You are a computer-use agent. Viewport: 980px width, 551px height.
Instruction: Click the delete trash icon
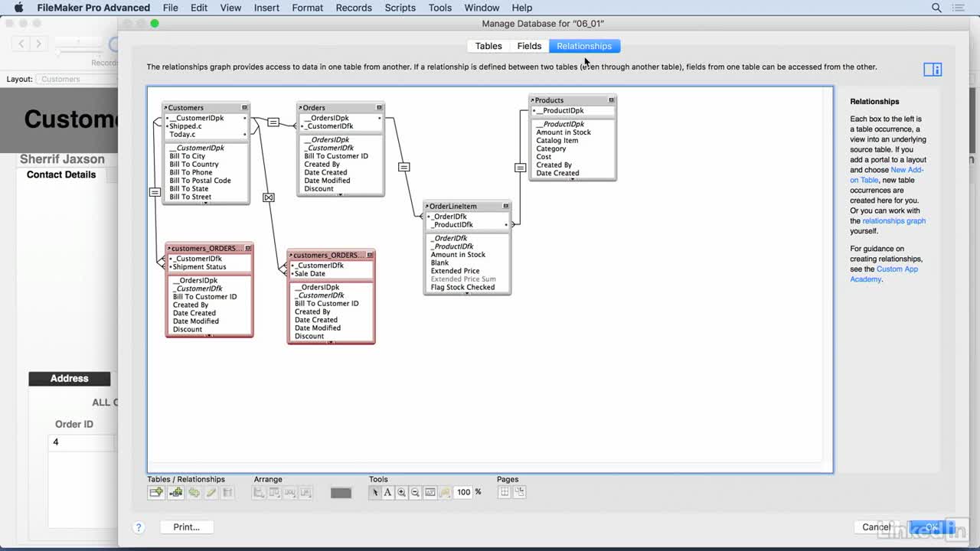[x=227, y=493]
